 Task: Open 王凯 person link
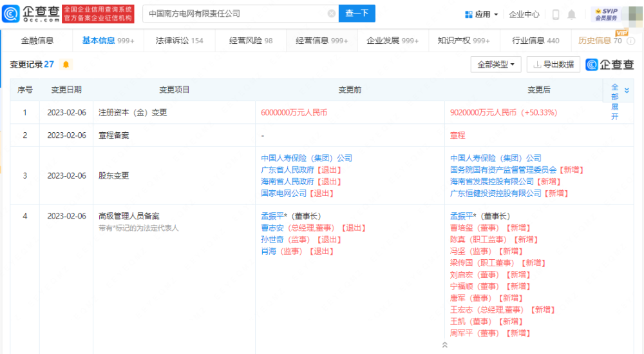pyautogui.click(x=457, y=322)
